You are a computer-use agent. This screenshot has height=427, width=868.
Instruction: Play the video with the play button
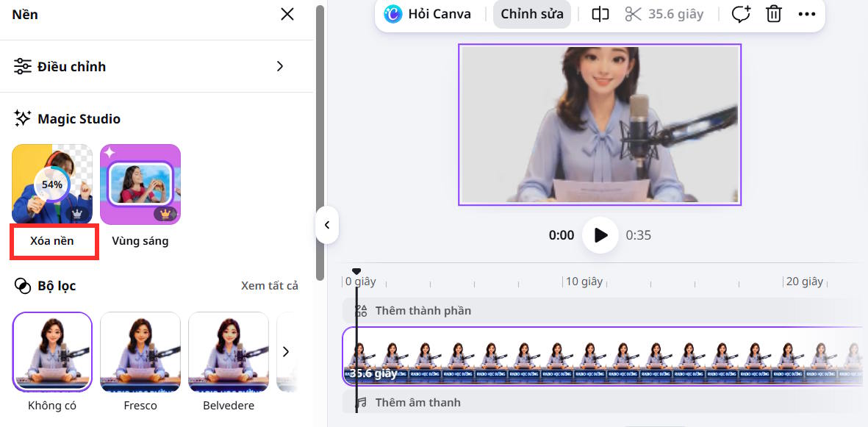pos(600,235)
